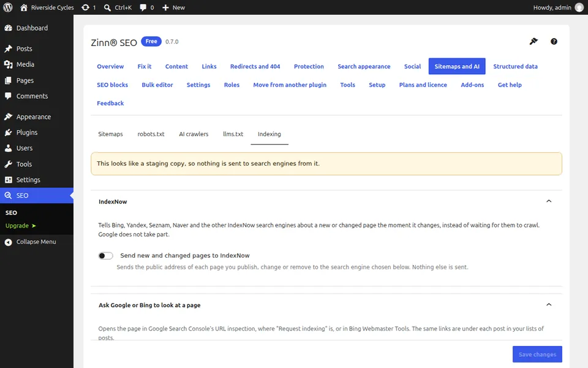The image size is (588, 368).
Task: Collapse the IndexNow section
Action: pos(549,201)
